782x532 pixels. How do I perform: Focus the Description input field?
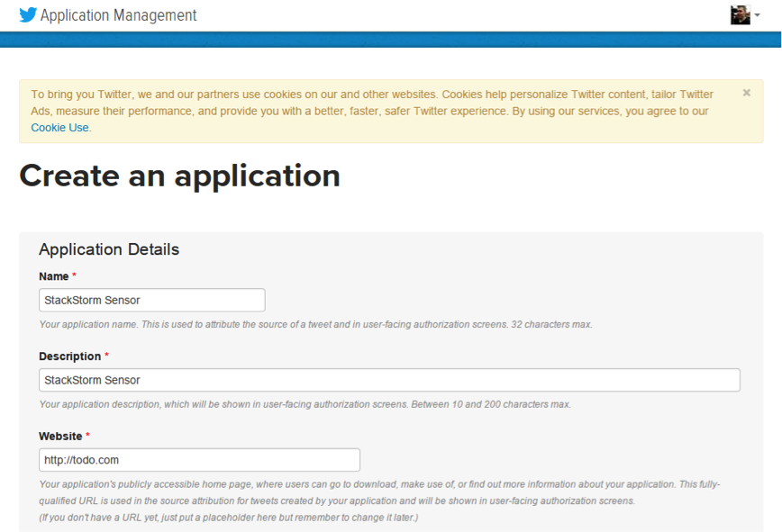389,380
